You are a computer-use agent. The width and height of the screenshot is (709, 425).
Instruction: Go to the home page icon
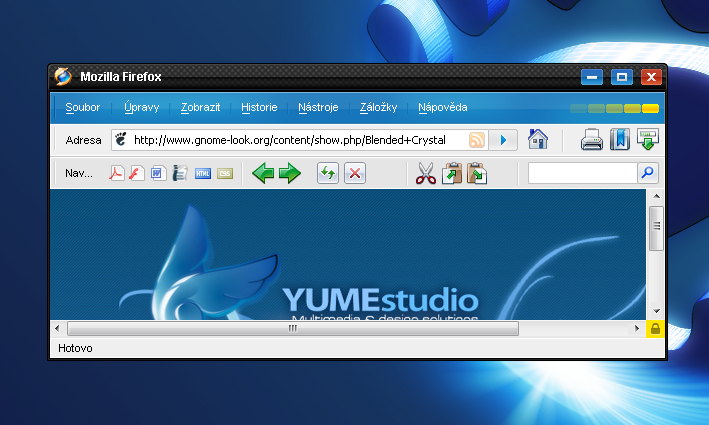[538, 139]
